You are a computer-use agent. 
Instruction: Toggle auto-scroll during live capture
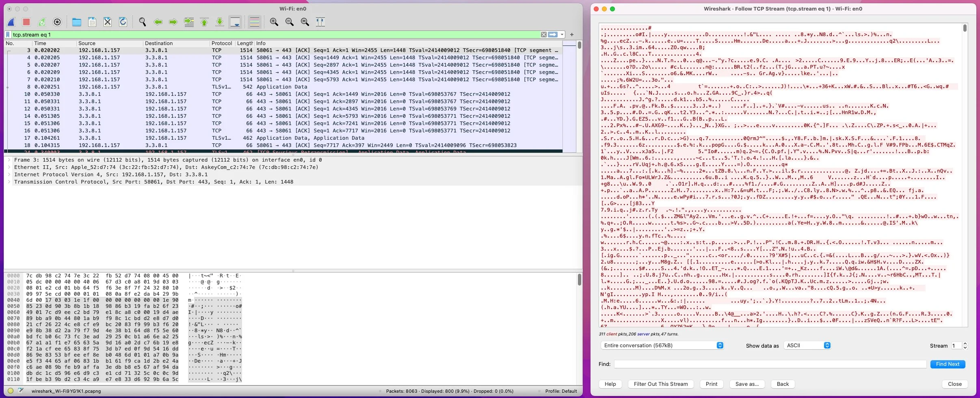click(x=236, y=22)
